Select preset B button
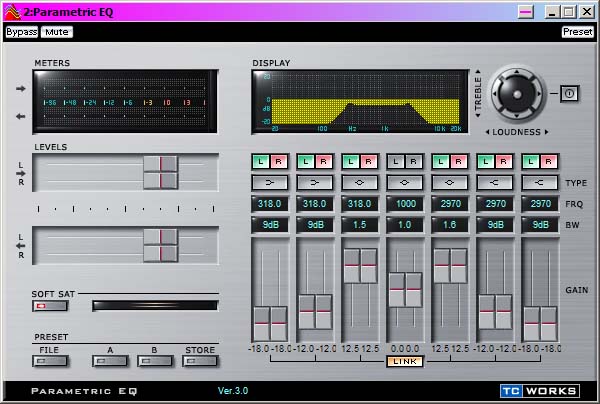 click(x=155, y=361)
